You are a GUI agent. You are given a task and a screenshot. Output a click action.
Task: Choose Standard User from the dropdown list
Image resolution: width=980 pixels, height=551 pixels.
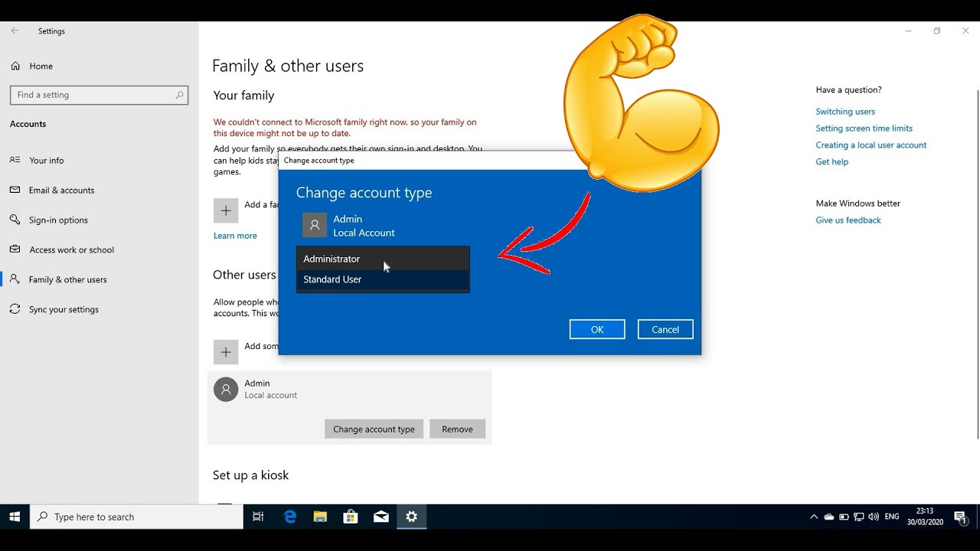click(x=383, y=280)
